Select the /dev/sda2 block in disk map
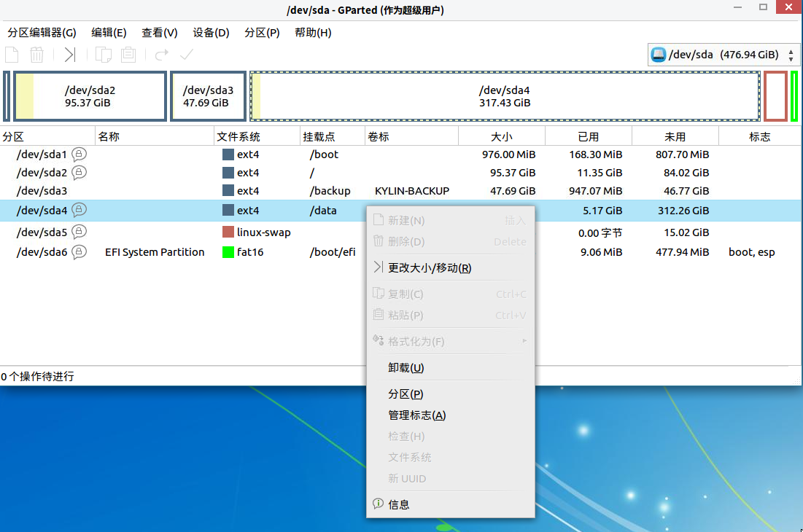 pyautogui.click(x=90, y=96)
